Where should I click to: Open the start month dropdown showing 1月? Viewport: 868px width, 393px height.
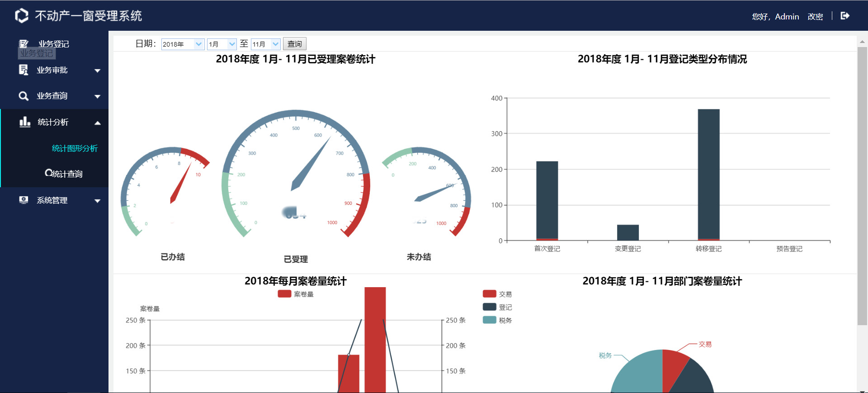tap(222, 44)
